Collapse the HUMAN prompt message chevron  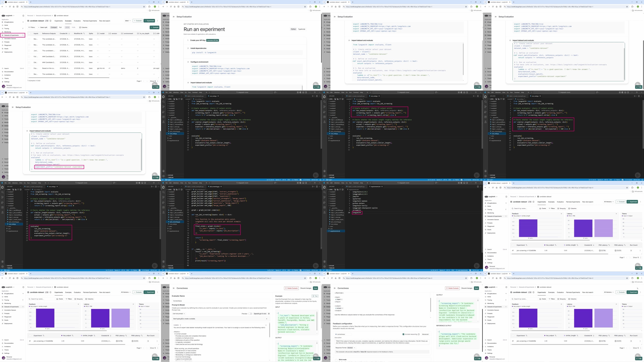(x=266, y=325)
